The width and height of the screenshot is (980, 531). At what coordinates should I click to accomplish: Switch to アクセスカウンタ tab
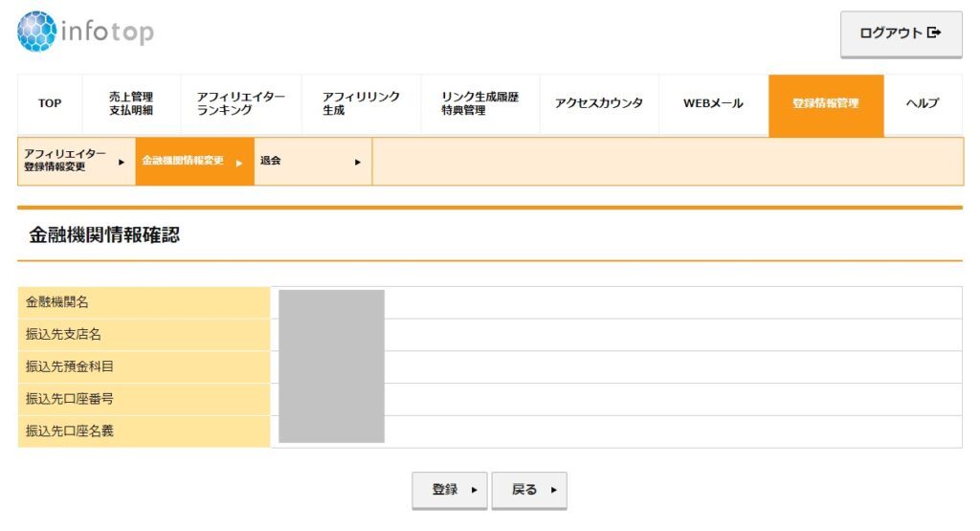click(598, 104)
